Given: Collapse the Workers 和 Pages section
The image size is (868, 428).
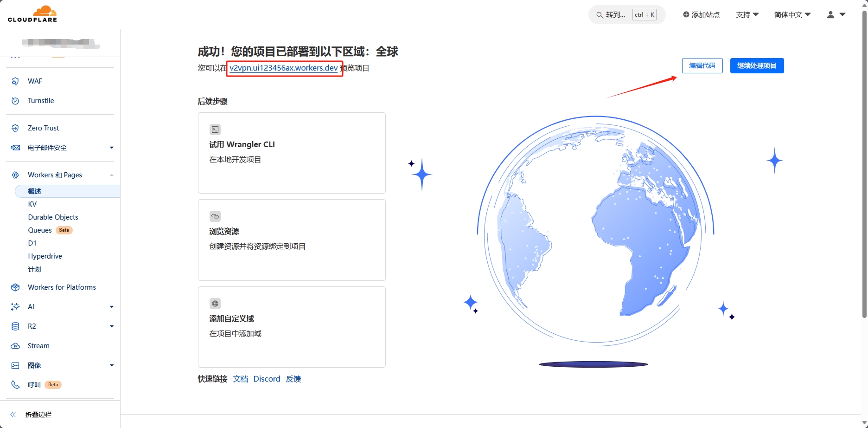Looking at the screenshot, I should (x=111, y=175).
